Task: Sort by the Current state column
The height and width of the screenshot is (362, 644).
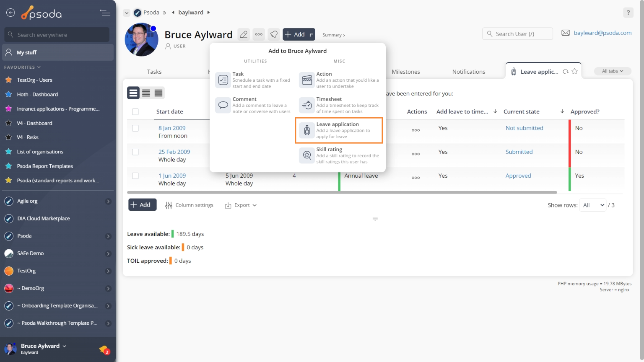Action: (522, 111)
